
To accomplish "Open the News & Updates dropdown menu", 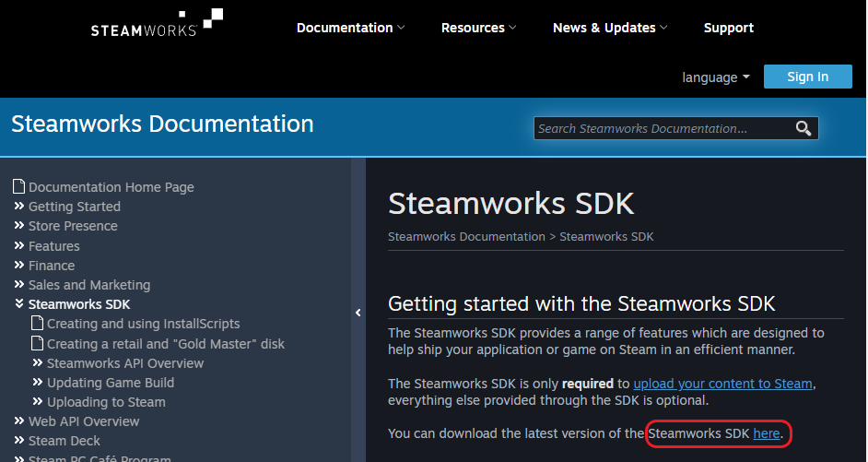I will tap(610, 28).
